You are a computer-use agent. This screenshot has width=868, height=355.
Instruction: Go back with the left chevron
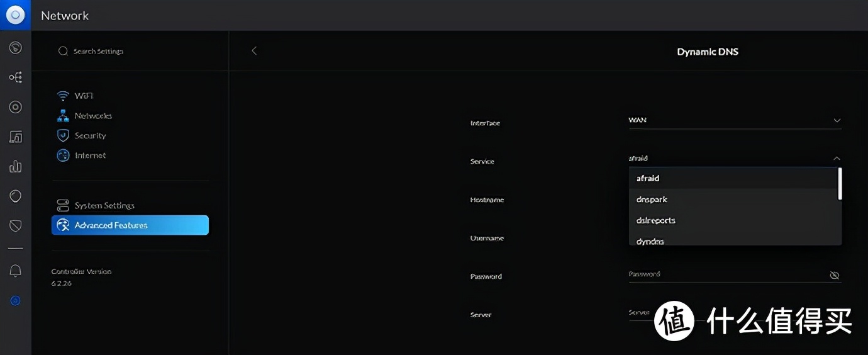click(254, 51)
